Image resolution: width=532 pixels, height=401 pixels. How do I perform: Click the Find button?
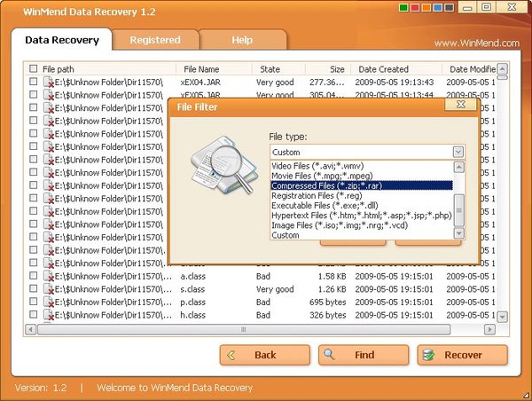(364, 355)
